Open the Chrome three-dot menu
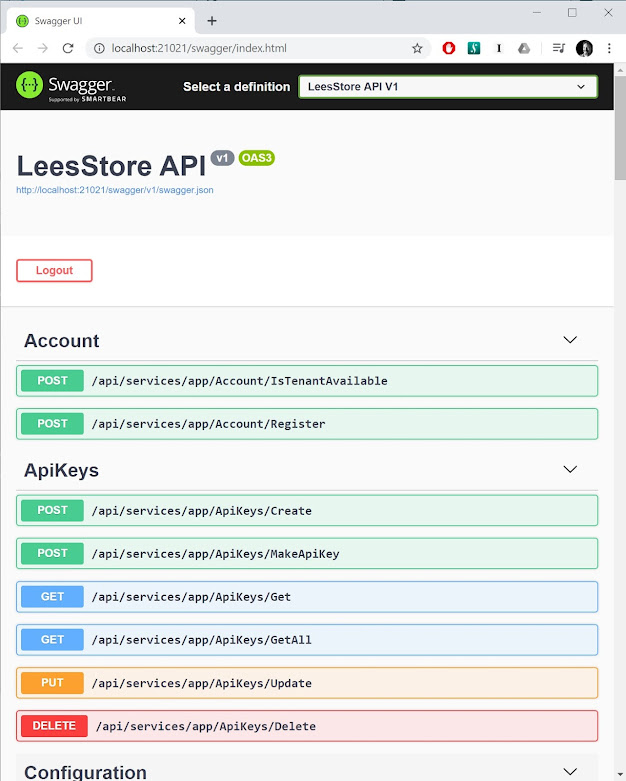Image resolution: width=626 pixels, height=781 pixels. tap(609, 48)
